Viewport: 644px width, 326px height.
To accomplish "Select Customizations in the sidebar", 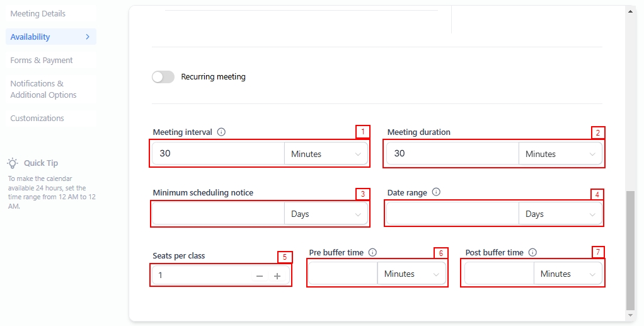I will 37,119.
